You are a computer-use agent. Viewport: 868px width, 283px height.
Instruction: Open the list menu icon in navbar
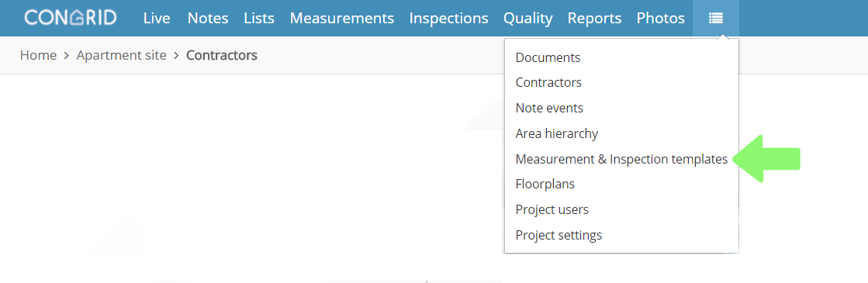coord(715,19)
